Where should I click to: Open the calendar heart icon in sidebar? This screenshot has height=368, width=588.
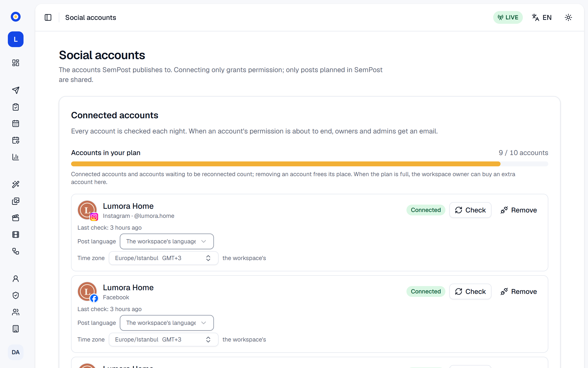[x=16, y=140]
